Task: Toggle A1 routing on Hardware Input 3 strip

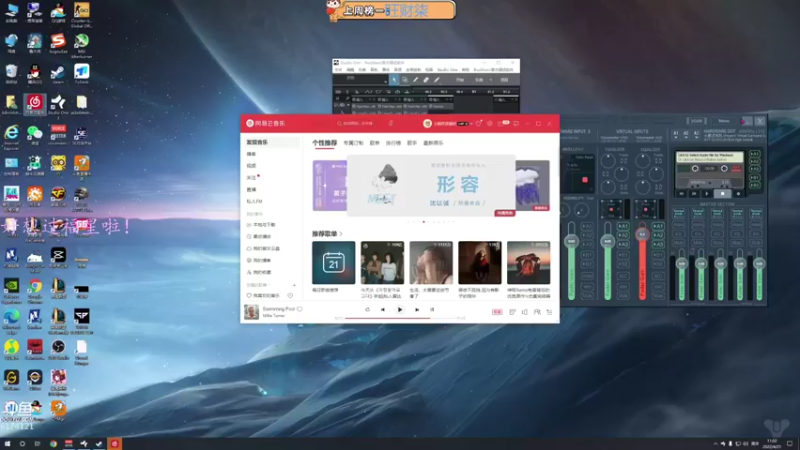Action: tap(587, 226)
